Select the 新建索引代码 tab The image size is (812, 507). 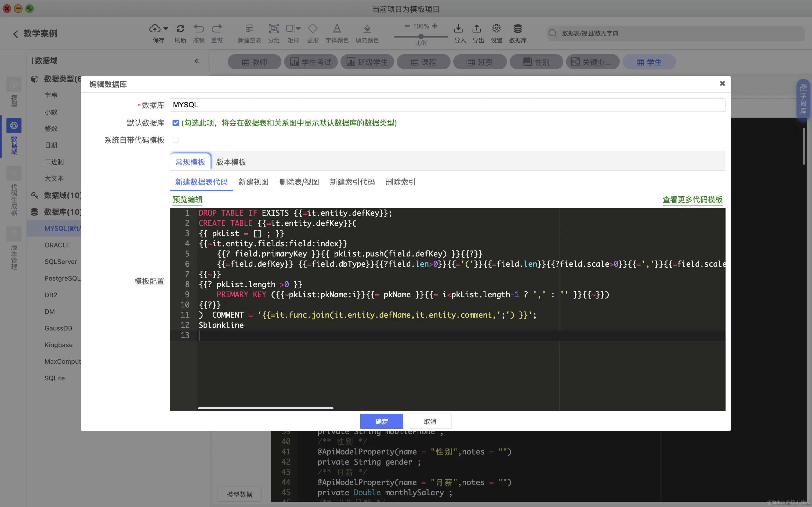(352, 182)
